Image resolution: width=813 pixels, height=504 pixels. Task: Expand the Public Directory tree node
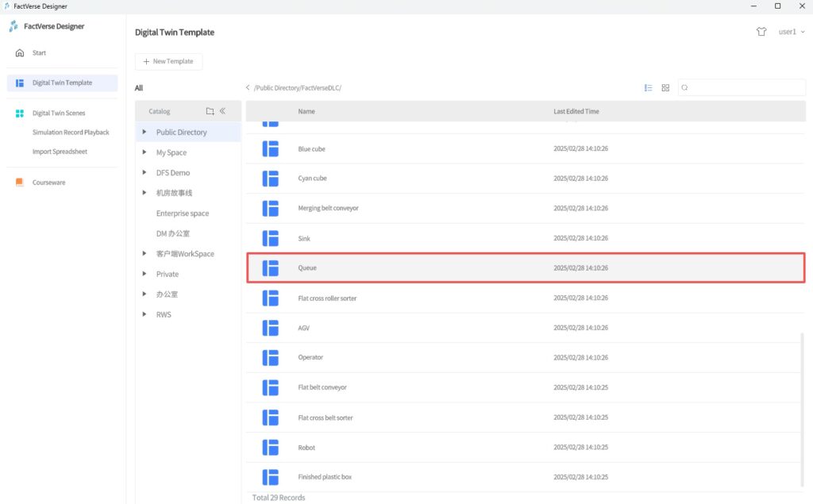point(144,133)
